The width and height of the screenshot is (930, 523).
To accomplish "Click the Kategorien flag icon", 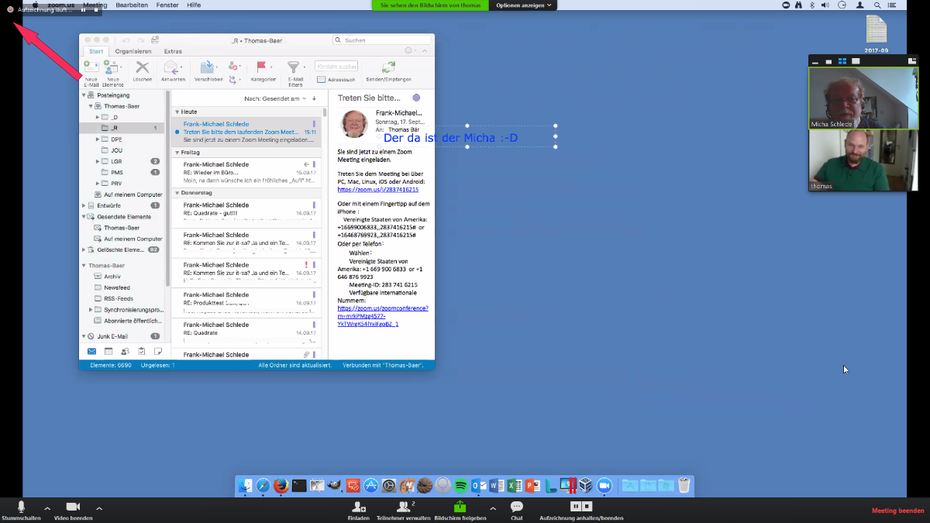I will (x=261, y=66).
